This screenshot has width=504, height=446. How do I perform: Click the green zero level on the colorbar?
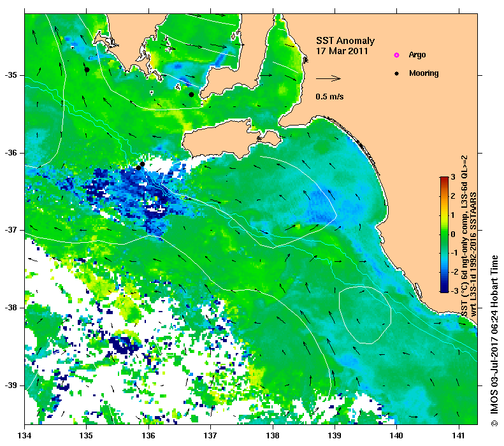pyautogui.click(x=444, y=234)
